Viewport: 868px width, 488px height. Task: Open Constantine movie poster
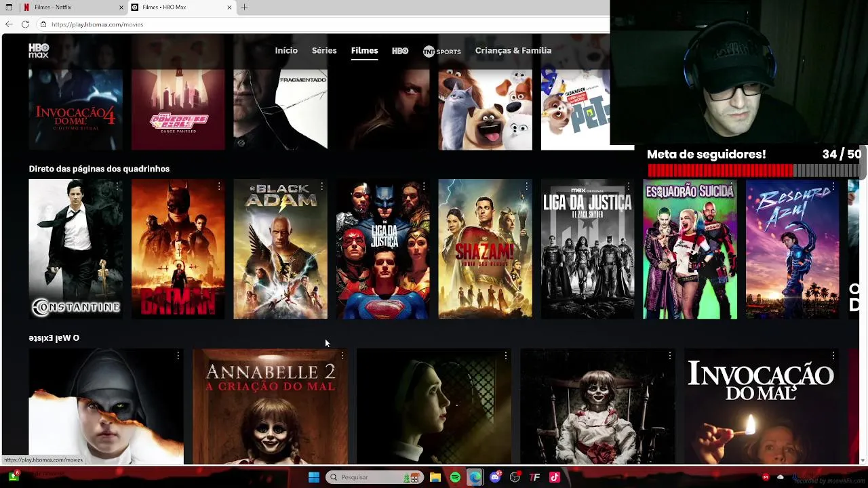[75, 249]
